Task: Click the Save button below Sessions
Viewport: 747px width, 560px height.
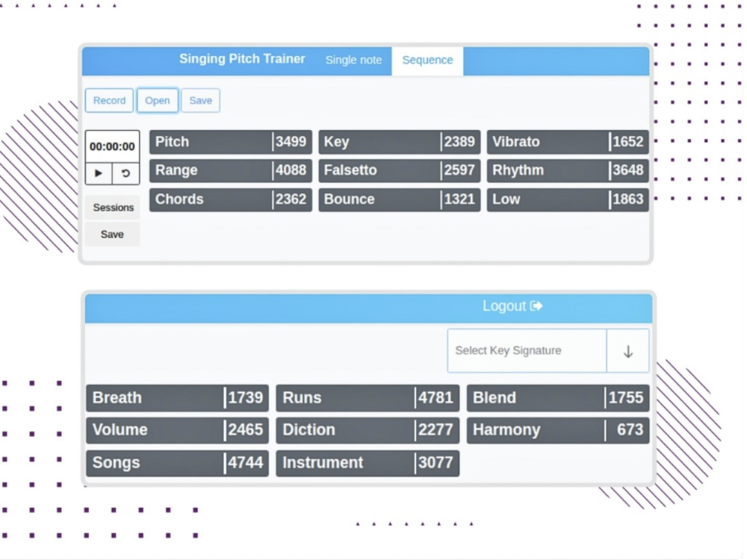Action: [113, 234]
